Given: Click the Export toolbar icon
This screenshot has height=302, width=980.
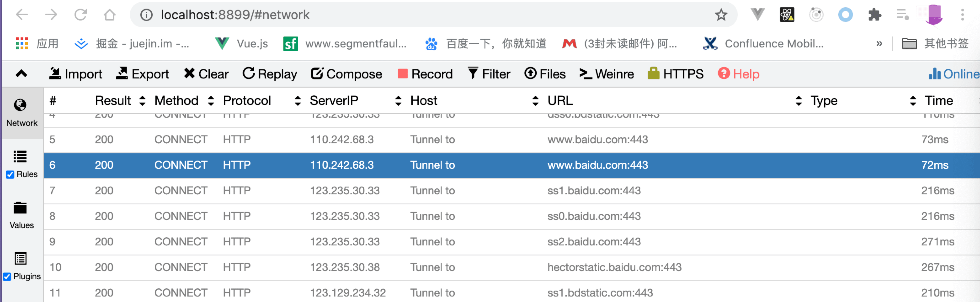Looking at the screenshot, I should (x=122, y=73).
